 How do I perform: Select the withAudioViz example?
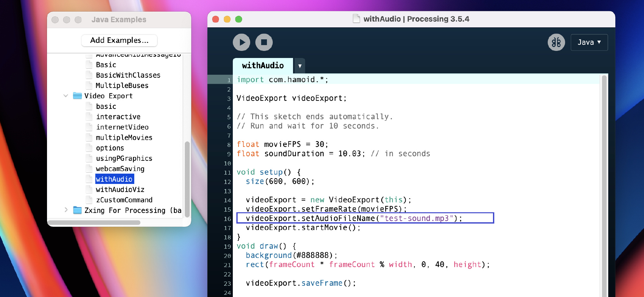pos(120,189)
